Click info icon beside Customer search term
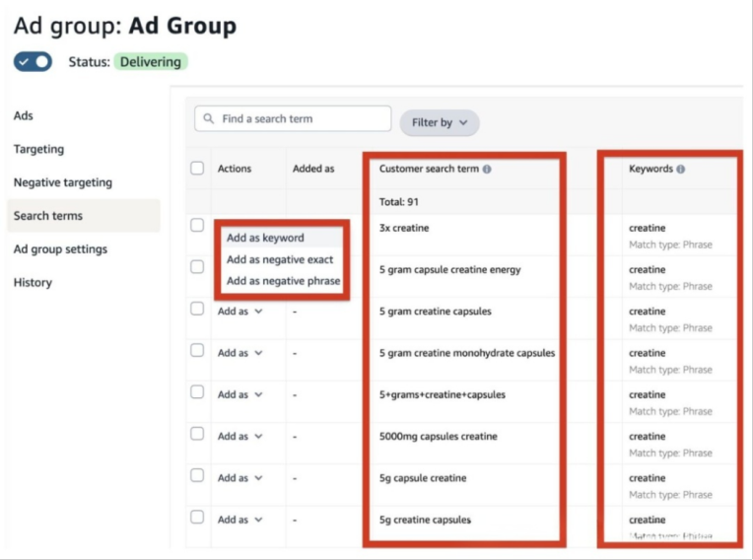 pyautogui.click(x=487, y=170)
